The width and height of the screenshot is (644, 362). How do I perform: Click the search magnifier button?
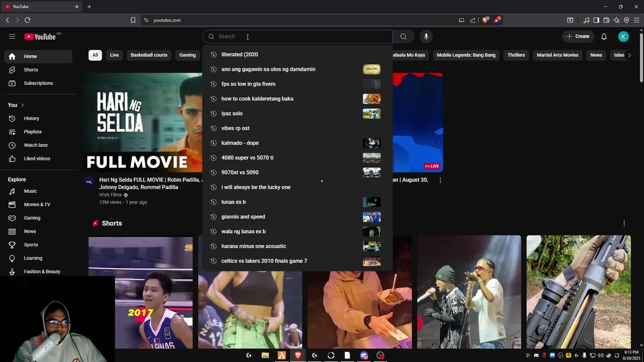click(x=403, y=36)
